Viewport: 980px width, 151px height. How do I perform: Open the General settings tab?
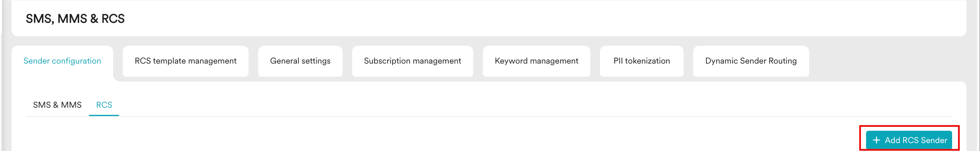(x=300, y=61)
